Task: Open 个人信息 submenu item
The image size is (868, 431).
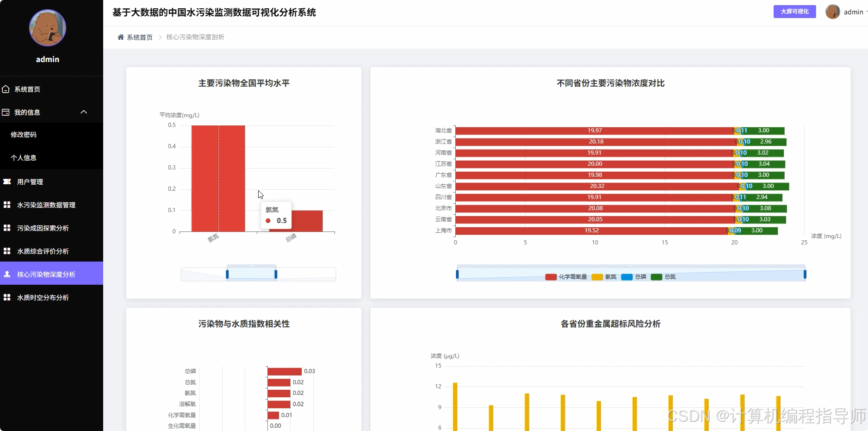Action: [24, 158]
